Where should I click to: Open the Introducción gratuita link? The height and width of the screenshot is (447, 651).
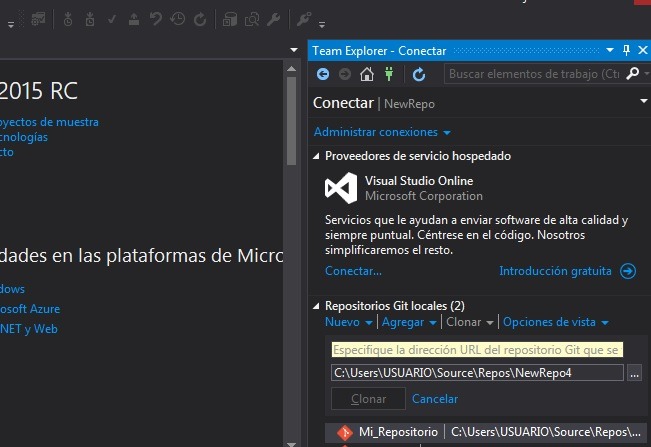tap(555, 271)
